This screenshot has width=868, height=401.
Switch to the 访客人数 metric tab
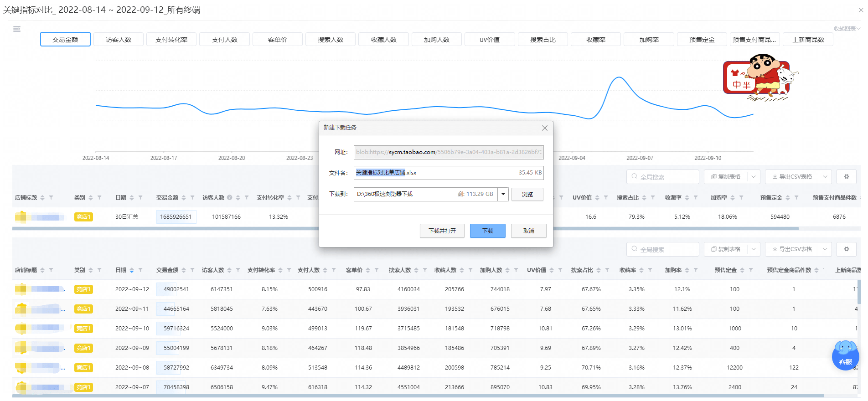119,40
